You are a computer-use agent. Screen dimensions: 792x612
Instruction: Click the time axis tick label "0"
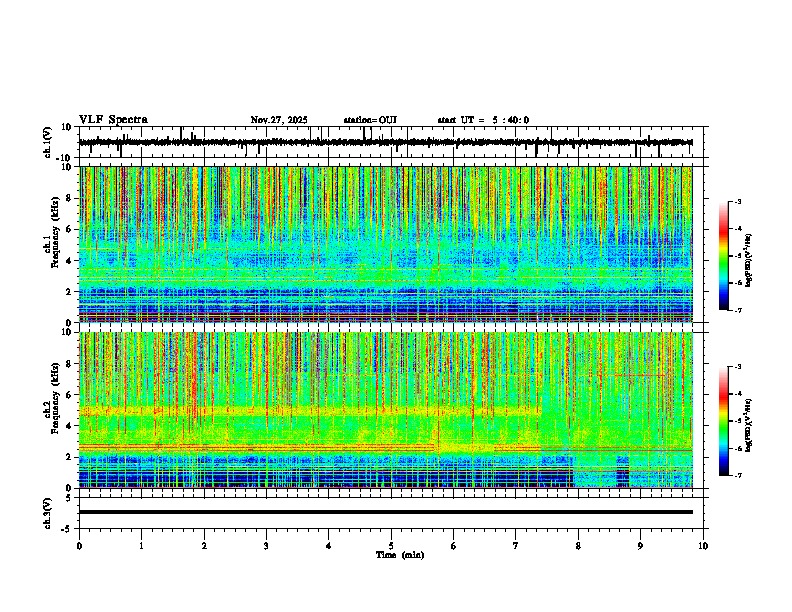[x=79, y=546]
